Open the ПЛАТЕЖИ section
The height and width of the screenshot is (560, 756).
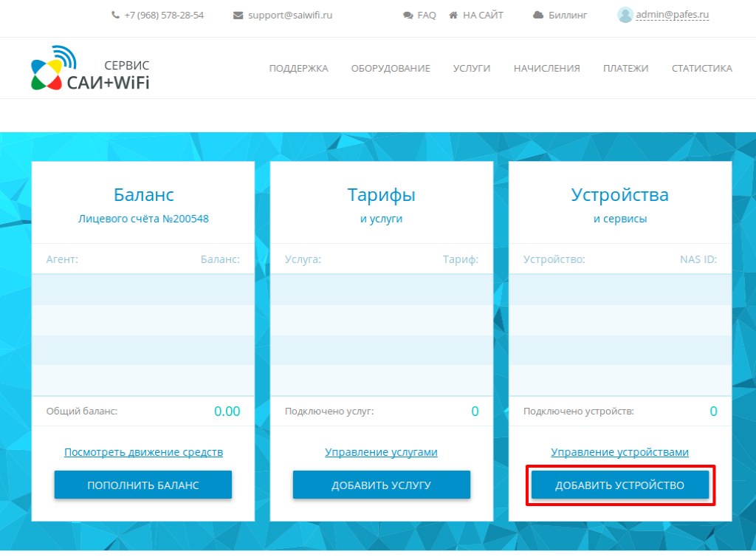pos(625,68)
